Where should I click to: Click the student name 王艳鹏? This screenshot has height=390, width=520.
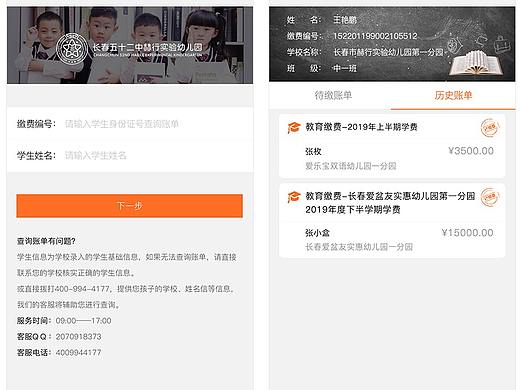(x=345, y=20)
